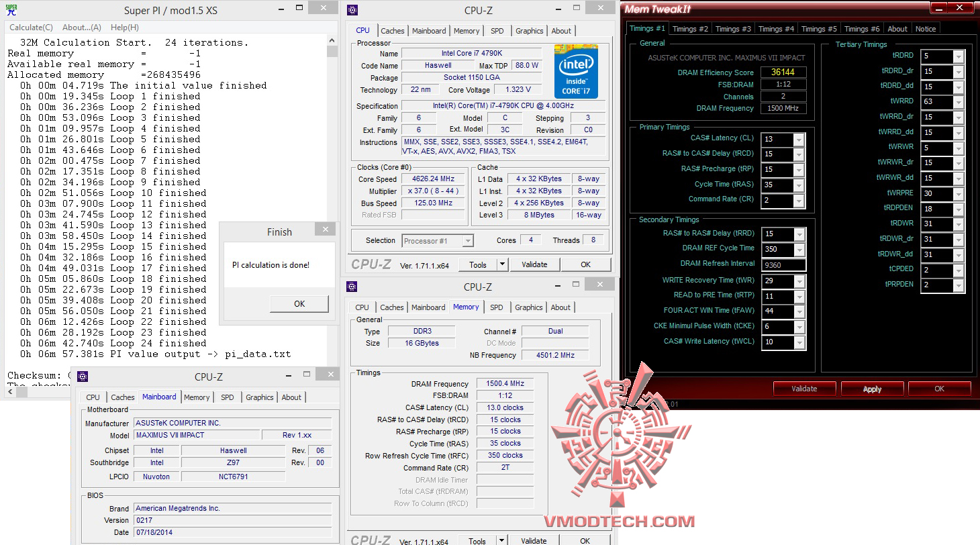Switch to Memory tab in CPU-Z mainboard window
Image resolution: width=980 pixels, height=545 pixels.
pos(197,397)
